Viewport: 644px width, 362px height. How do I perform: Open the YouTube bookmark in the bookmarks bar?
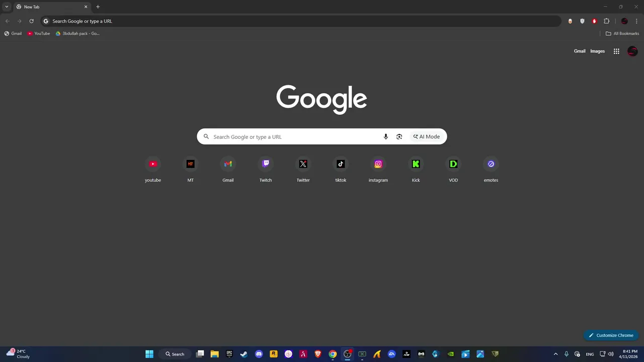pyautogui.click(x=39, y=34)
